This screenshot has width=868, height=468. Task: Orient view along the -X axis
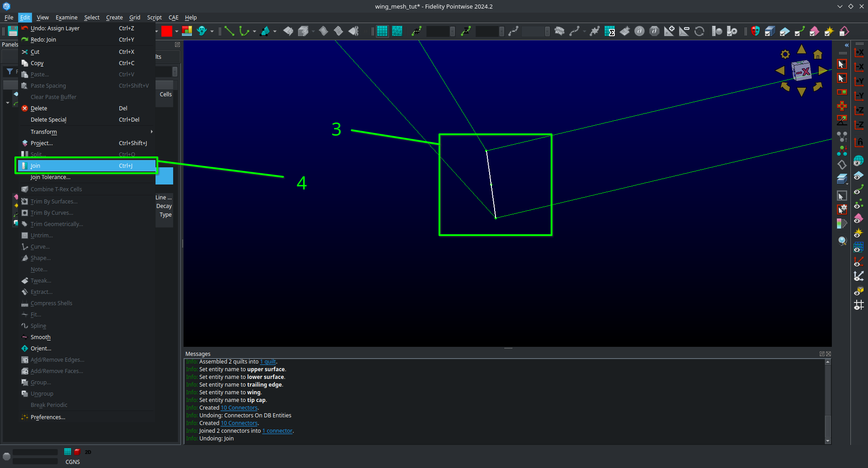click(x=859, y=66)
